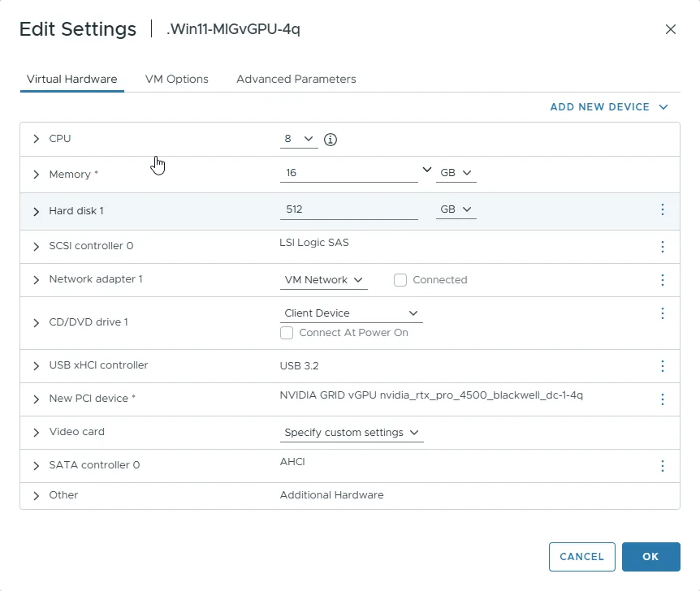
Task: Expand the Memory settings section
Action: pos(36,174)
